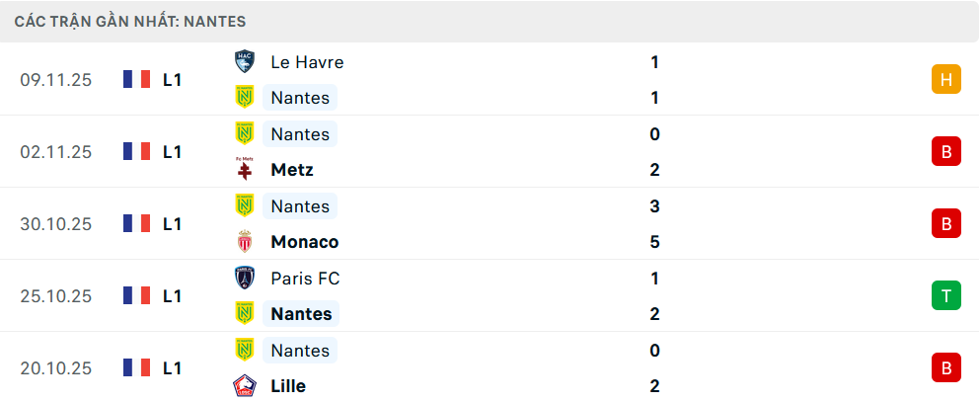Image resolution: width=980 pixels, height=402 pixels.
Task: Click red B badge for Metz match
Action: [945, 151]
